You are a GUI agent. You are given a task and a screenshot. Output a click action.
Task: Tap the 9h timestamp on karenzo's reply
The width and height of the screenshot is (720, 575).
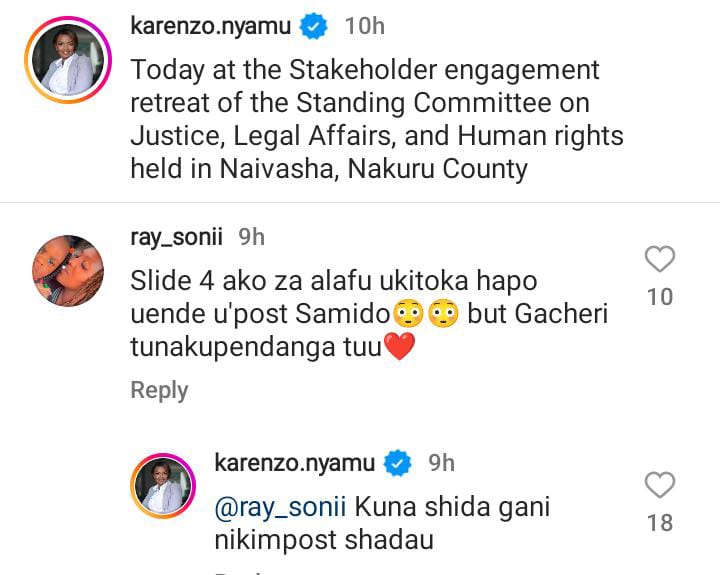click(442, 462)
